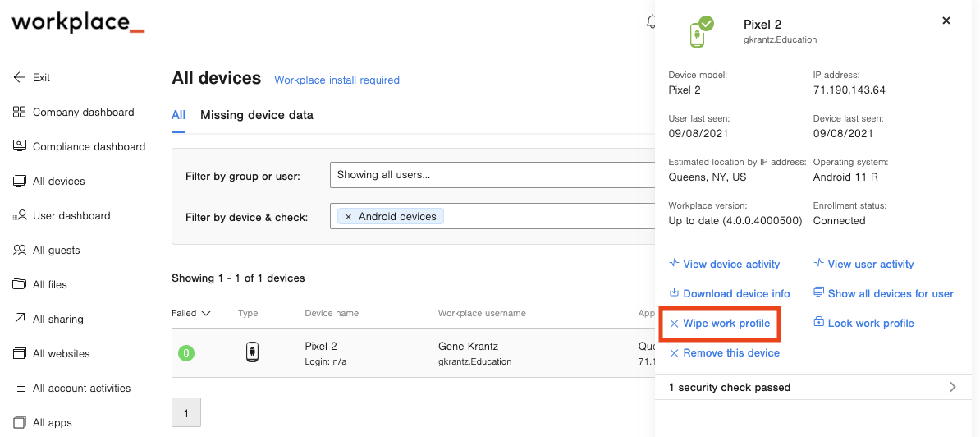Viewport: 980px width, 437px height.
Task: Click the Filter by device & check field
Action: pos(492,216)
